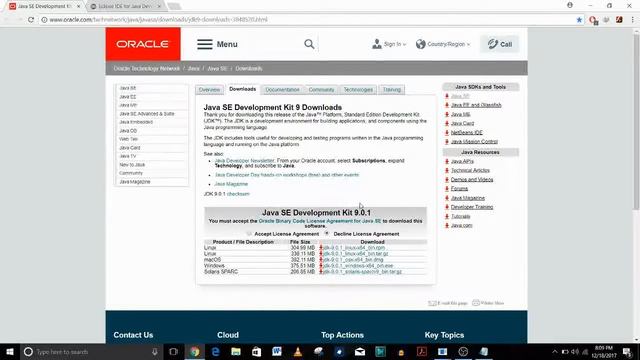The width and height of the screenshot is (640, 360).
Task: Open OBS Studio from taskbar
Action: 463,351
